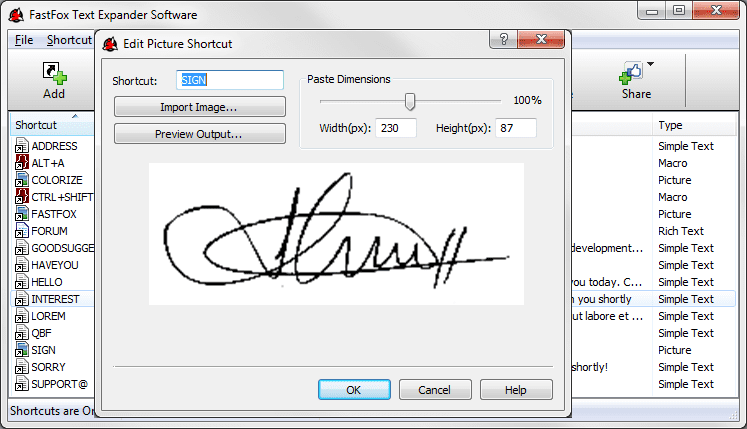The width and height of the screenshot is (747, 429).
Task: Click the Width(px) input field
Action: (396, 128)
